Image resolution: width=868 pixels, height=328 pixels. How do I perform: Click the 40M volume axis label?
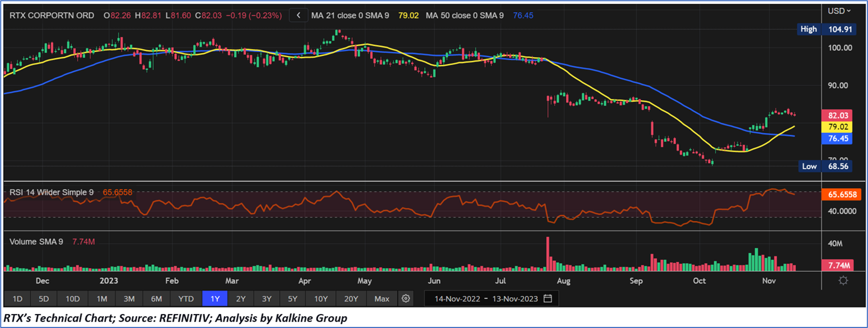pos(835,243)
